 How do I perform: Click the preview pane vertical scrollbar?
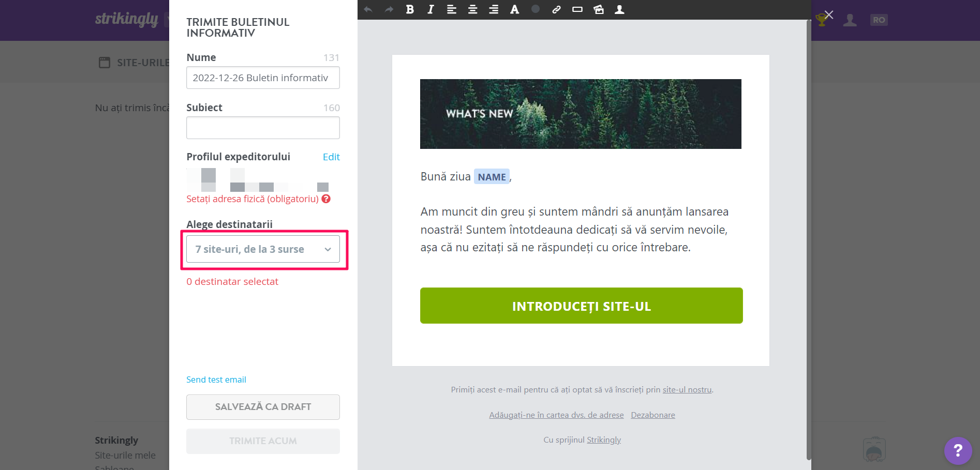point(809,239)
